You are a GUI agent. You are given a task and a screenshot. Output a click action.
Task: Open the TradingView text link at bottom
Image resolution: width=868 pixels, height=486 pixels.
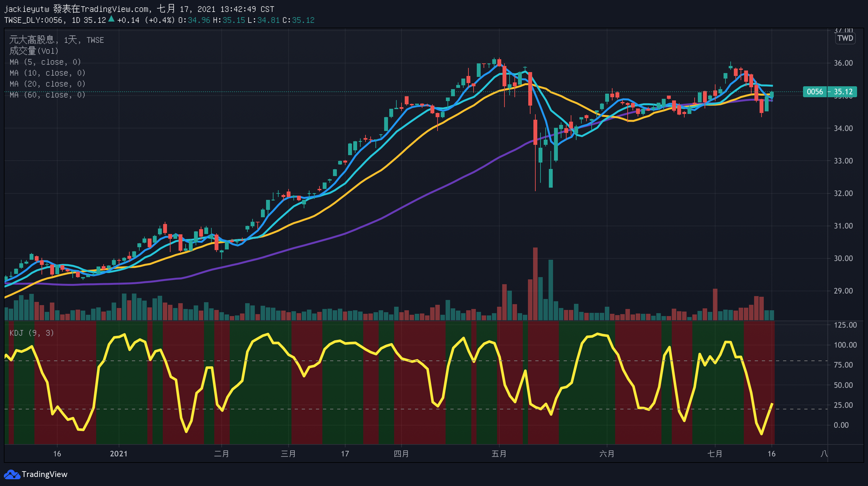tap(44, 474)
